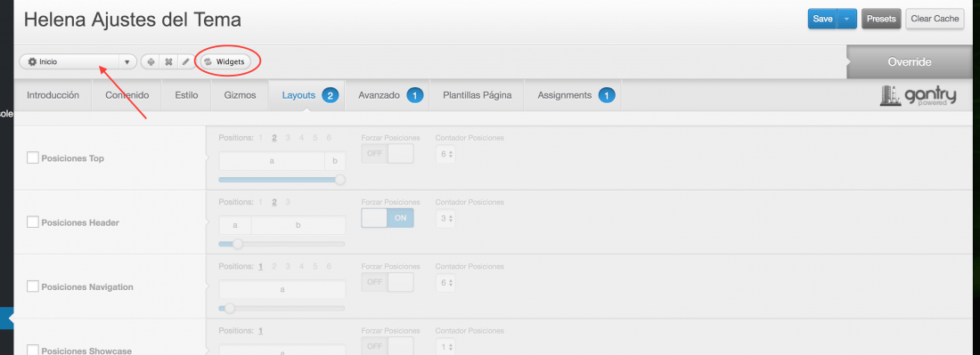The image size is (980, 355).
Task: Open the Presets panel
Action: (881, 19)
